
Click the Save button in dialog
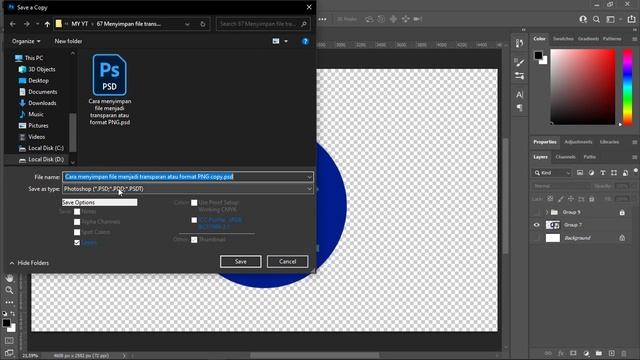point(240,262)
